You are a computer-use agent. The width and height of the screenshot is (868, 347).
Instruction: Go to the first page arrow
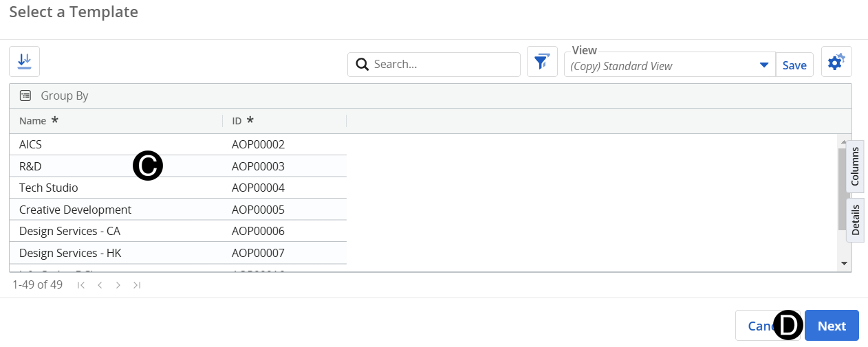click(x=81, y=284)
